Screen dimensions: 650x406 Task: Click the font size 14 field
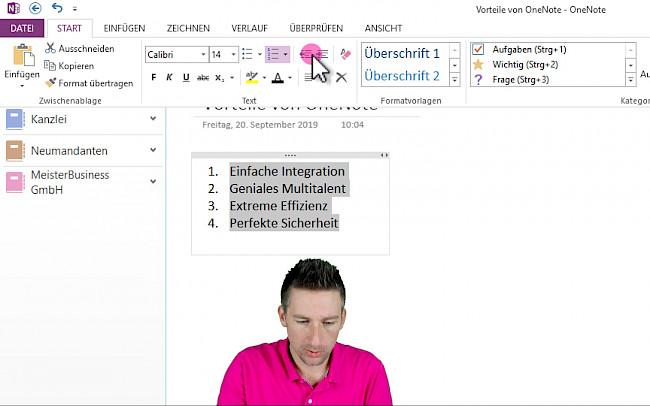pyautogui.click(x=220, y=54)
